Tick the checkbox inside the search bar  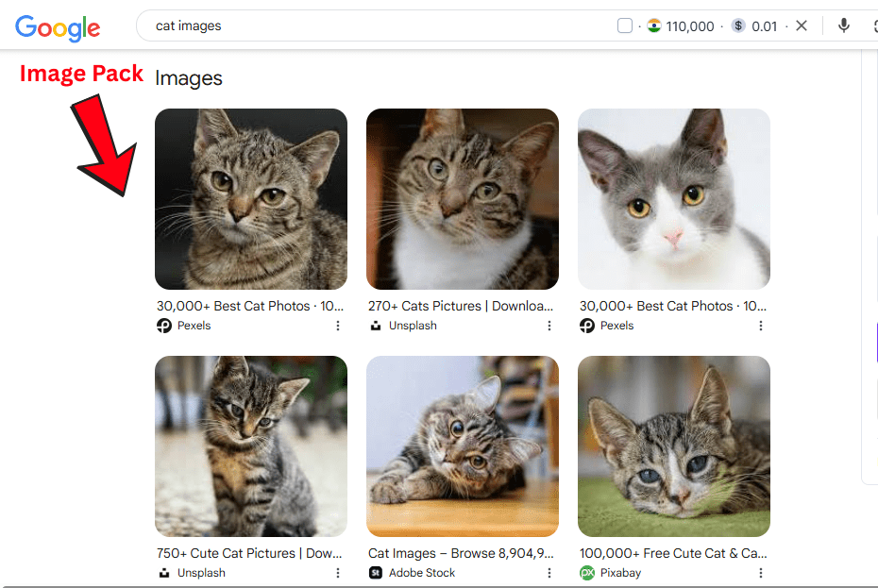pyautogui.click(x=625, y=26)
